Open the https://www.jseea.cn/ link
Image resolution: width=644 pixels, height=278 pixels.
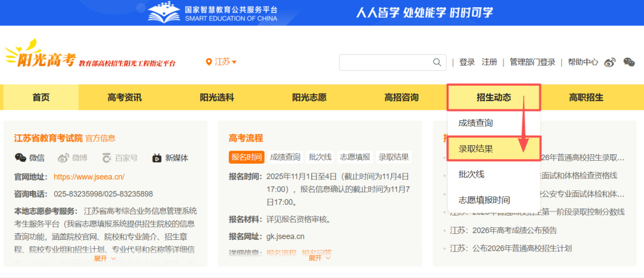tap(89, 177)
